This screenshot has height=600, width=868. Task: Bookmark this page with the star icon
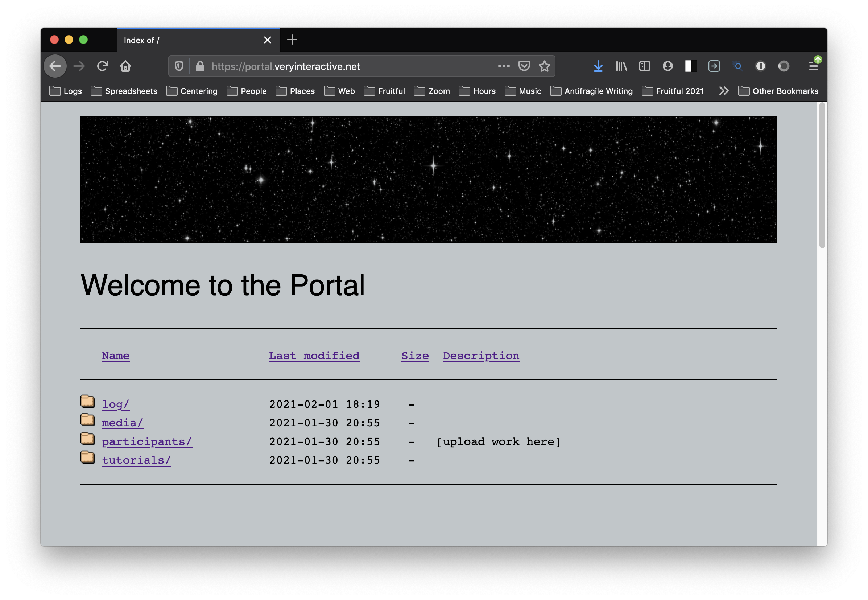tap(545, 66)
